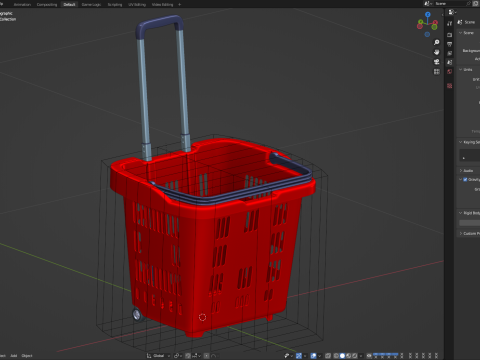480x360 pixels.
Task: Click the blue Z axis on the navigation gizmo
Action: [x=428, y=15]
